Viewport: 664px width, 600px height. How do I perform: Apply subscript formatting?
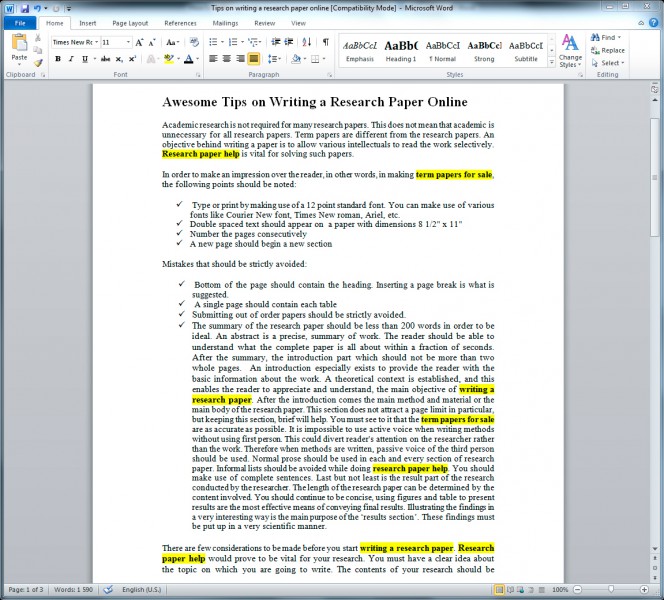click(119, 59)
